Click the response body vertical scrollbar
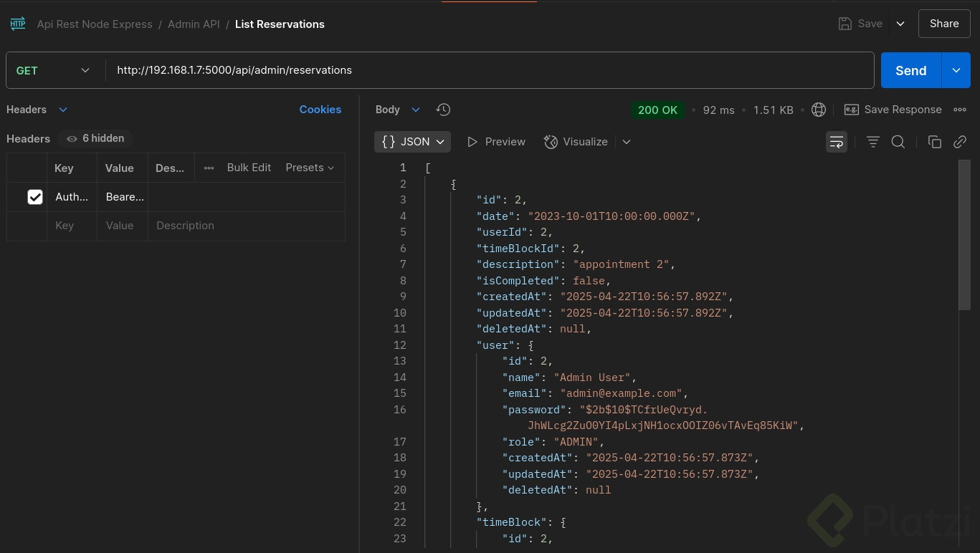 [x=964, y=236]
